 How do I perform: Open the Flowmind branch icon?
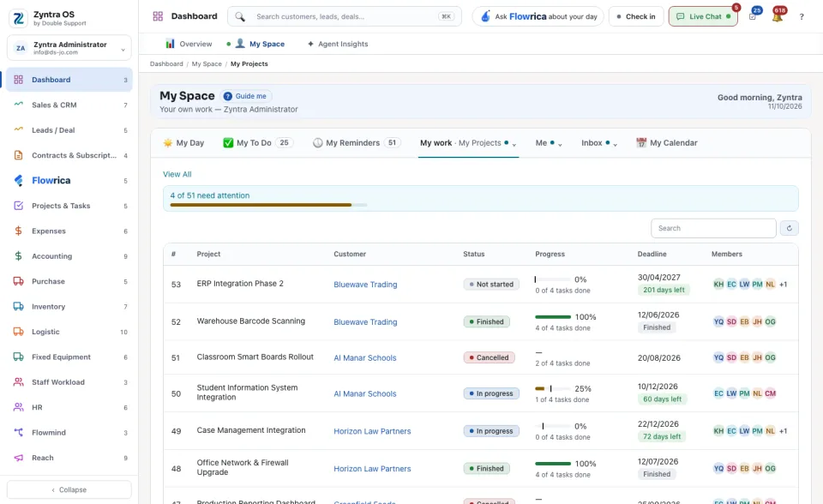tap(18, 432)
